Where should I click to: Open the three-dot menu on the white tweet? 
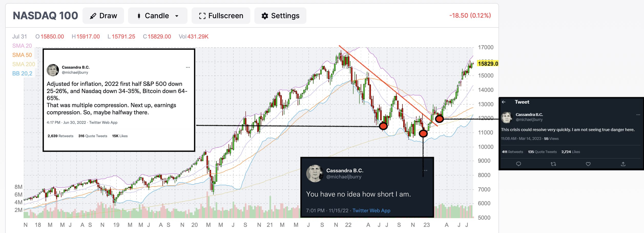point(188,67)
